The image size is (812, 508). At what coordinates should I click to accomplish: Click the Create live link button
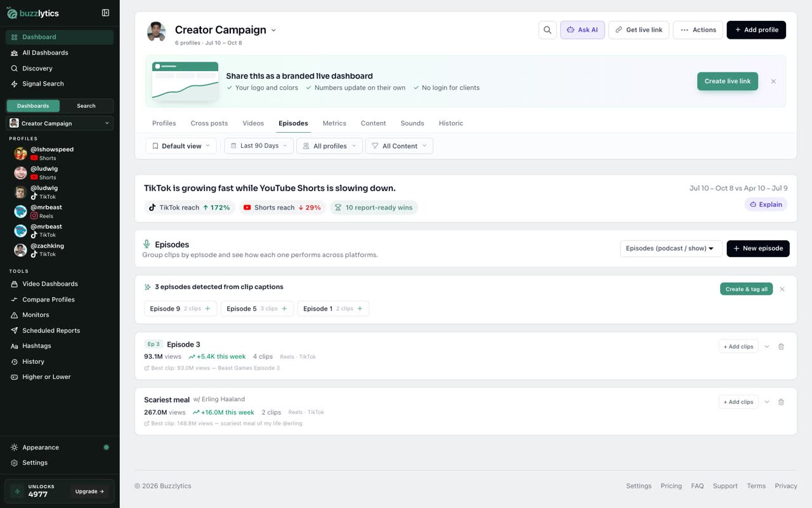tap(728, 81)
